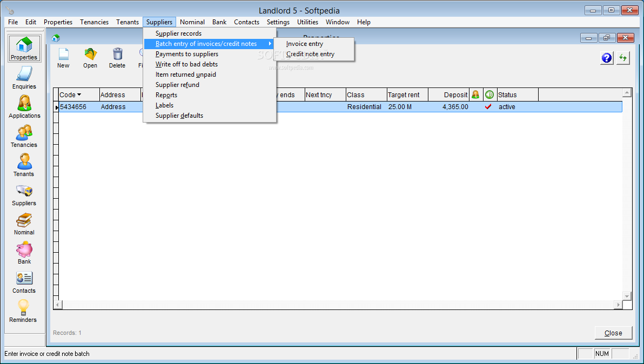Click the horizontal scrollbar left arrow
Viewport: 644px width, 364px height.
point(58,305)
